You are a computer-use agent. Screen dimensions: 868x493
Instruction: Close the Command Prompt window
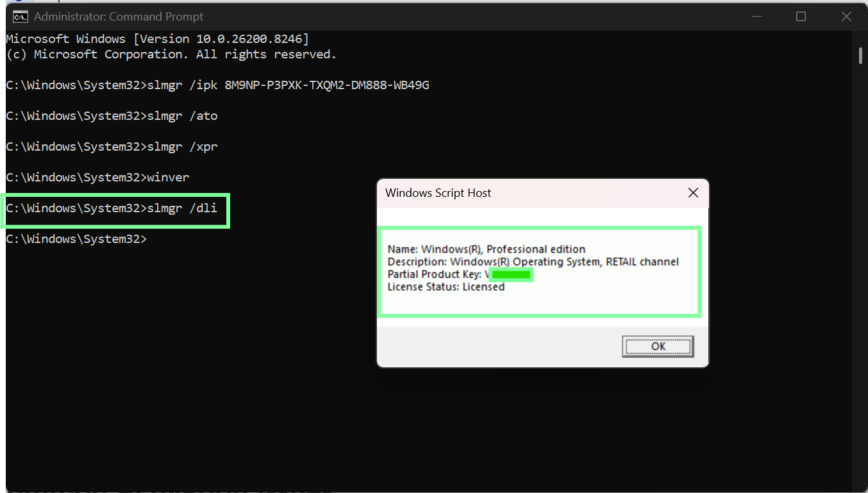[x=846, y=17]
